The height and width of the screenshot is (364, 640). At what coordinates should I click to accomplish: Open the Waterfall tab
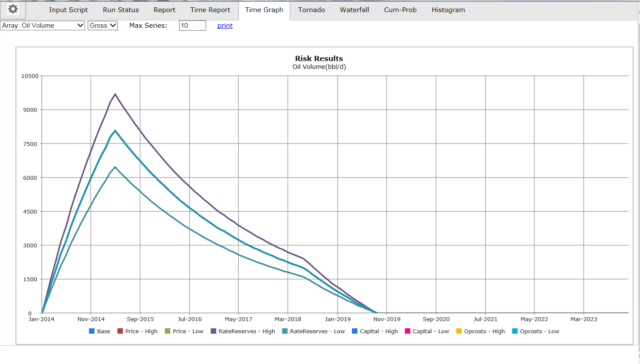pyautogui.click(x=354, y=10)
